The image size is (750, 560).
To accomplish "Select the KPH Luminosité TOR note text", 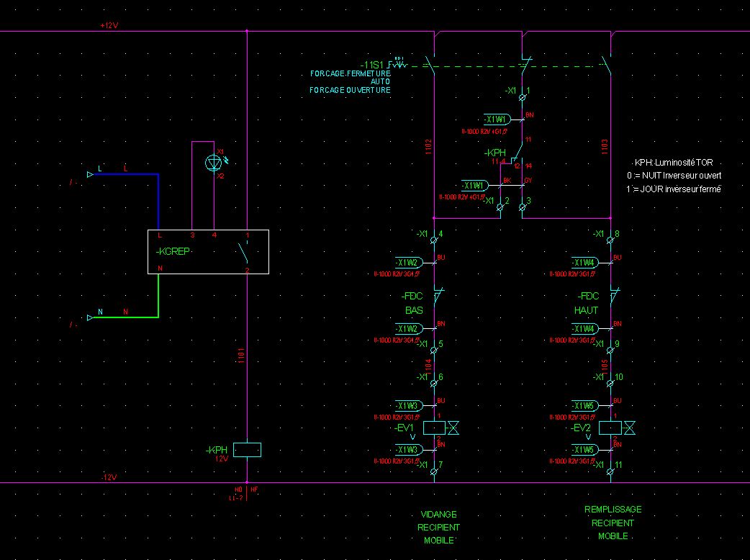I will tap(673, 163).
